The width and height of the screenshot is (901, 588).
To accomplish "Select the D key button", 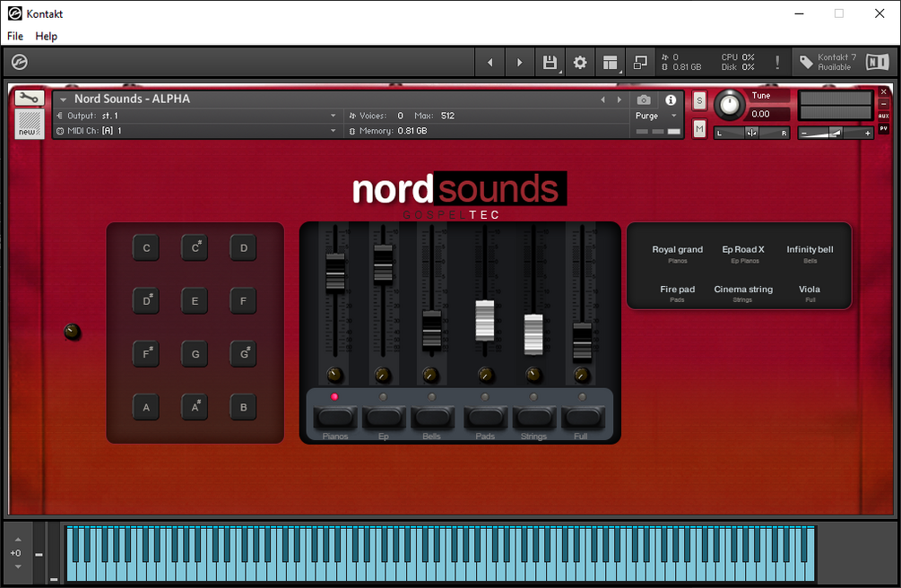I will pyautogui.click(x=244, y=247).
